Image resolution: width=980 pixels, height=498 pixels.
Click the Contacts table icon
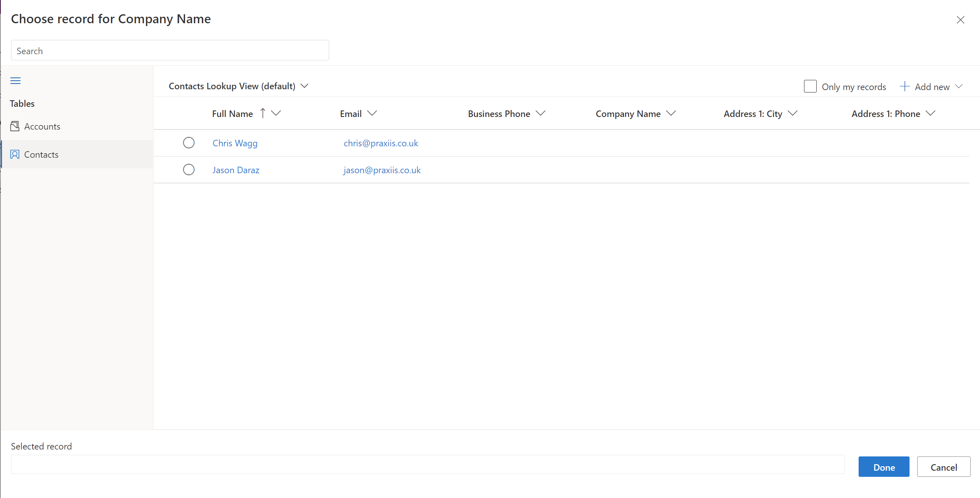[15, 154]
